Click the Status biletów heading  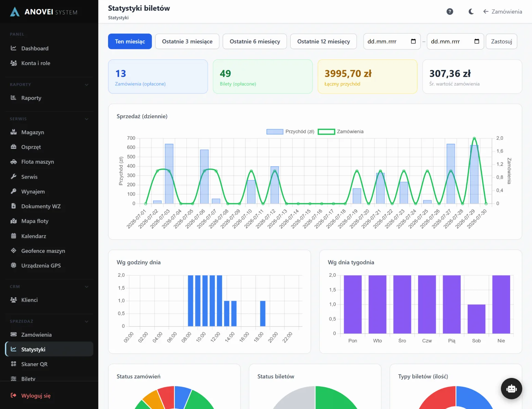point(276,376)
